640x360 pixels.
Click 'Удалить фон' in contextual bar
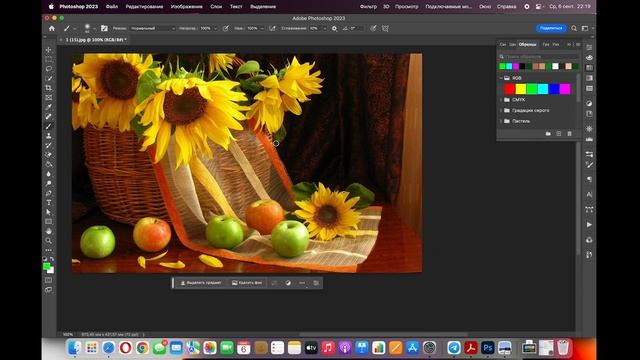(x=247, y=283)
